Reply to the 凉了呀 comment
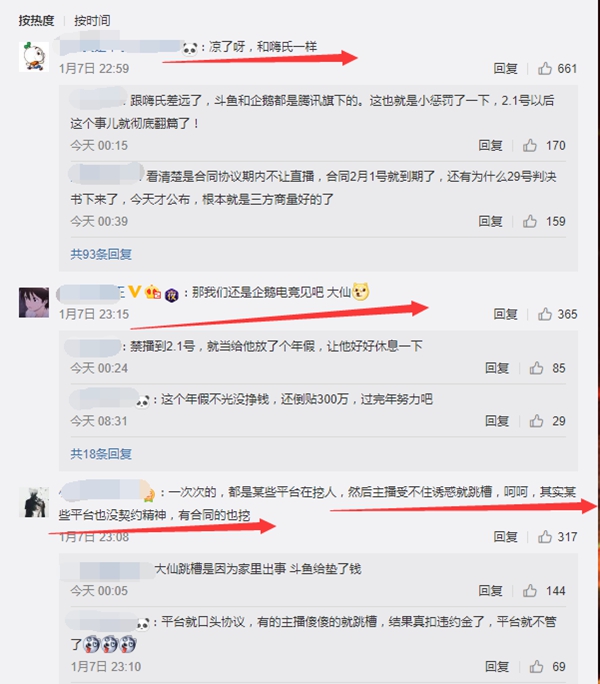Viewport: 600px width, 684px height. click(x=505, y=68)
